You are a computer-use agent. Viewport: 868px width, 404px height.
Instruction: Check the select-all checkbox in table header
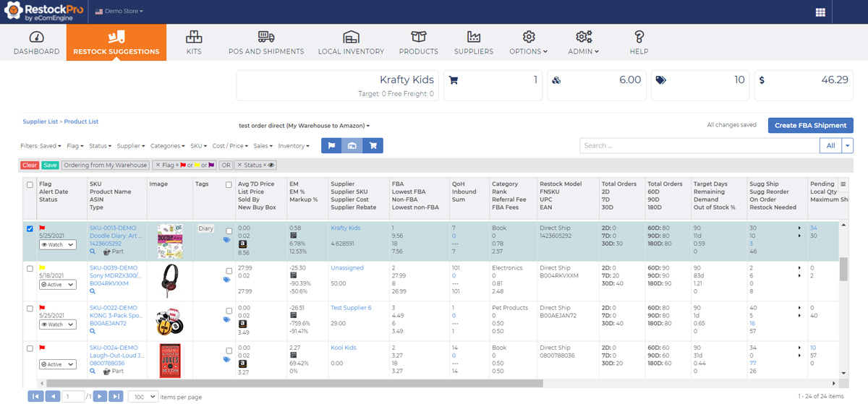pyautogui.click(x=30, y=184)
